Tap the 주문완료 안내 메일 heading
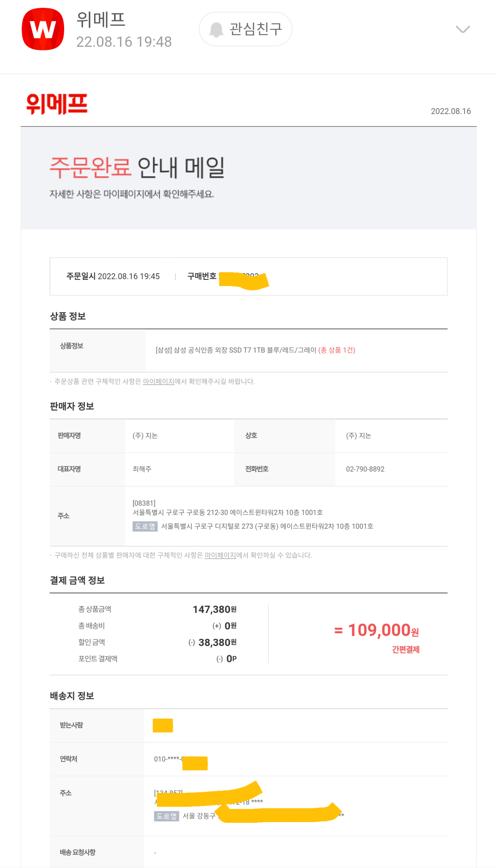Viewport: 496px width, 868px height. (x=137, y=168)
